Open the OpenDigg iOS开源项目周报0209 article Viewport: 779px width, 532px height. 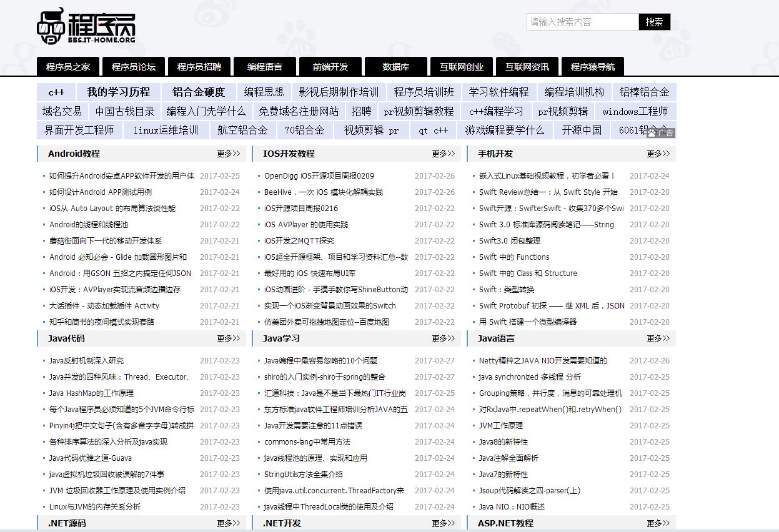pos(319,175)
